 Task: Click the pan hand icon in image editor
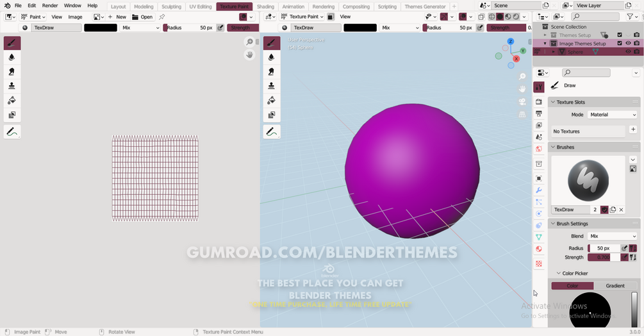click(249, 55)
